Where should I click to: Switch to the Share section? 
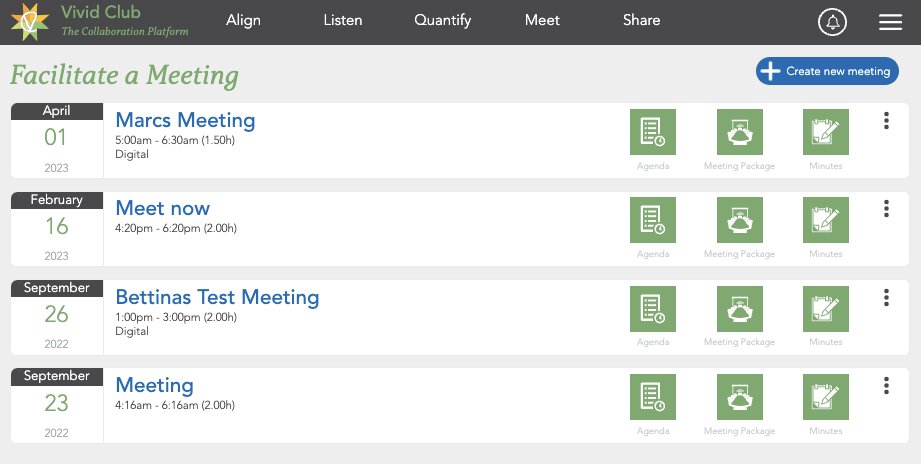pos(641,20)
